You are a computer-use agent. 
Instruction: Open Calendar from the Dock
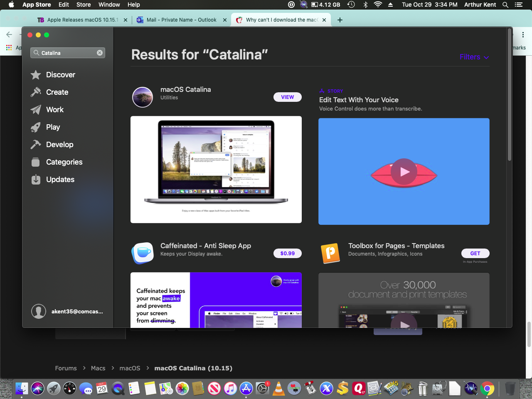coord(102,389)
